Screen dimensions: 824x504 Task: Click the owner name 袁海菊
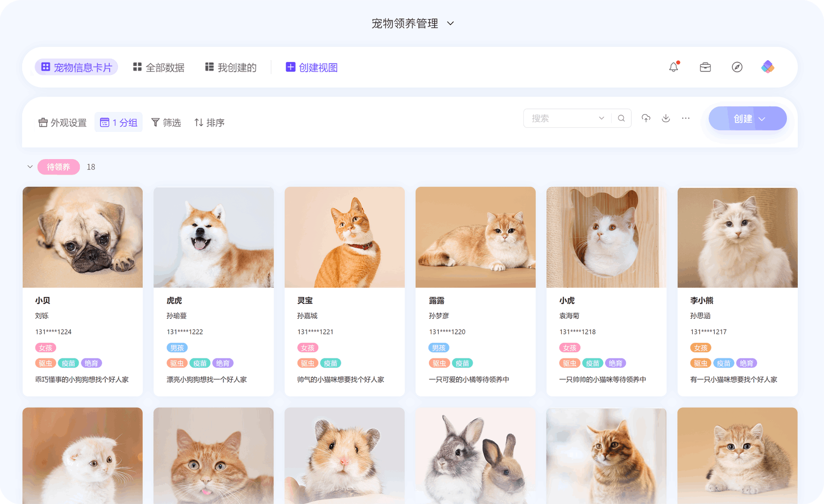coord(570,316)
